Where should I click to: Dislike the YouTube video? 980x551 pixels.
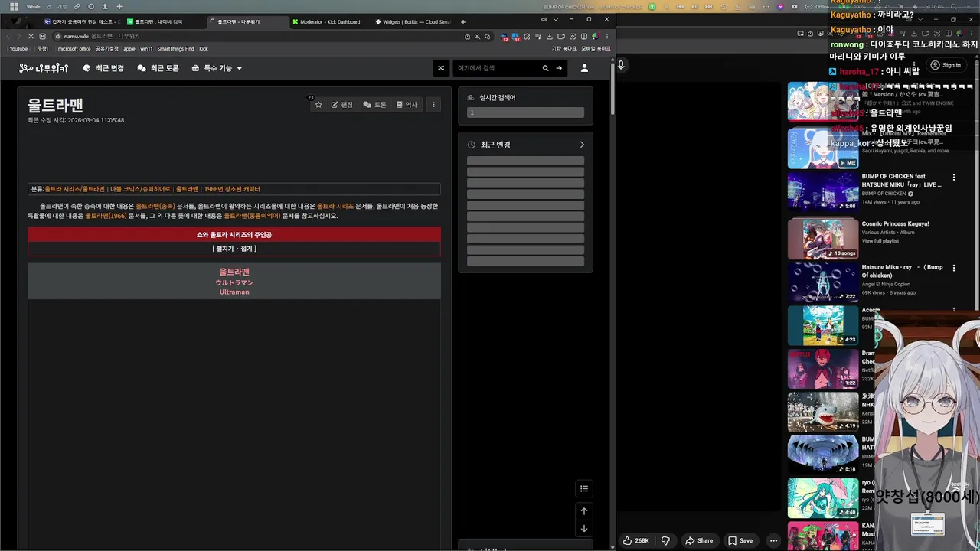(x=665, y=540)
